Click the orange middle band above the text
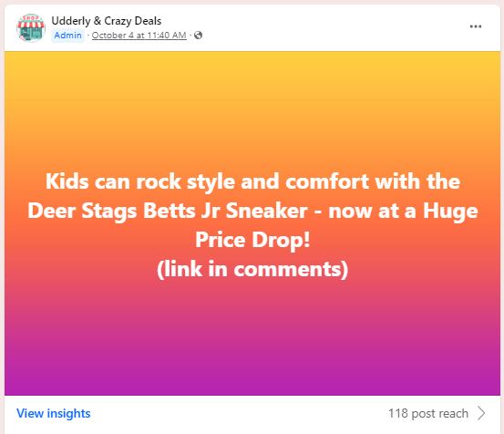 252,141
